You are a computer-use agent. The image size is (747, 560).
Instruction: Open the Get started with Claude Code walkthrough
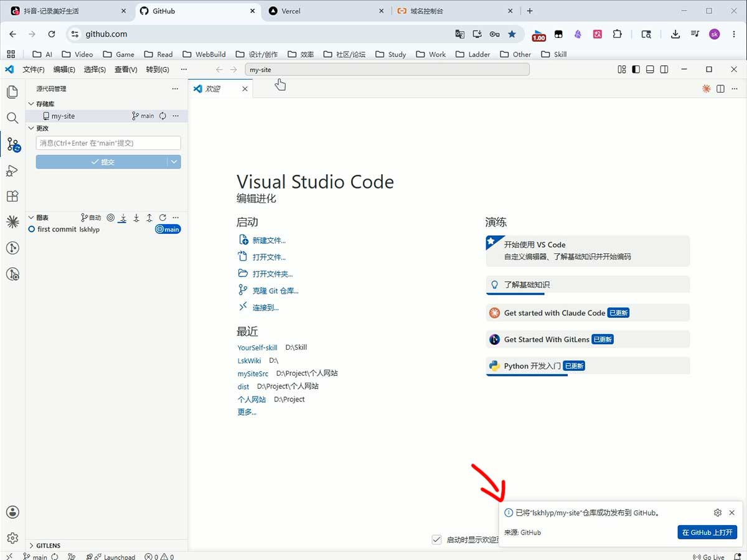tap(588, 313)
